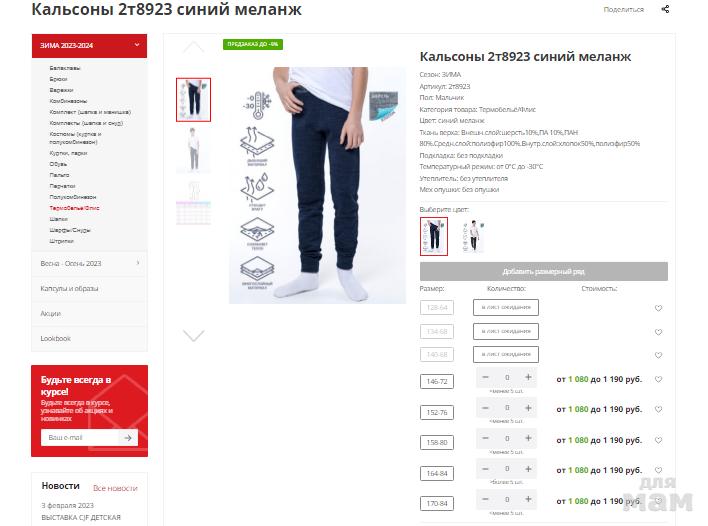Click plus for size 164-84
Image resolution: width=708 pixels, height=526 pixels.
point(528,469)
